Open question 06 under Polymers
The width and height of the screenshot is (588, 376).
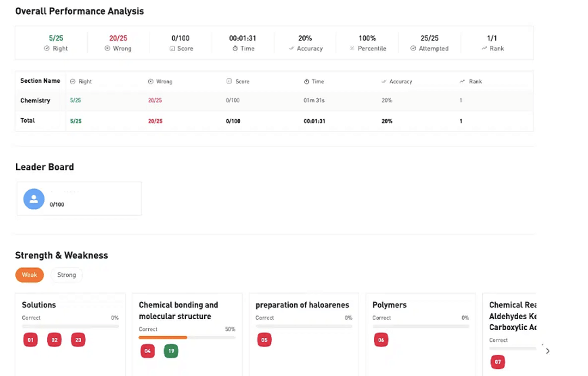click(x=381, y=340)
